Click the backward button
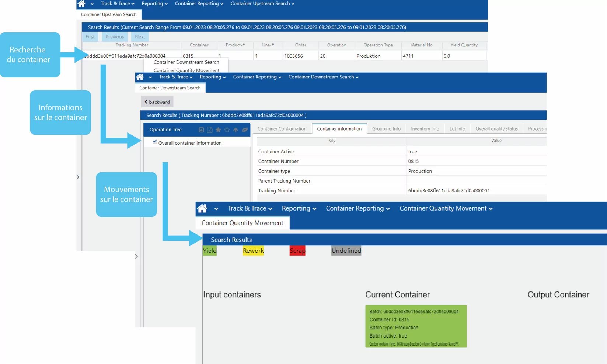 (x=157, y=102)
